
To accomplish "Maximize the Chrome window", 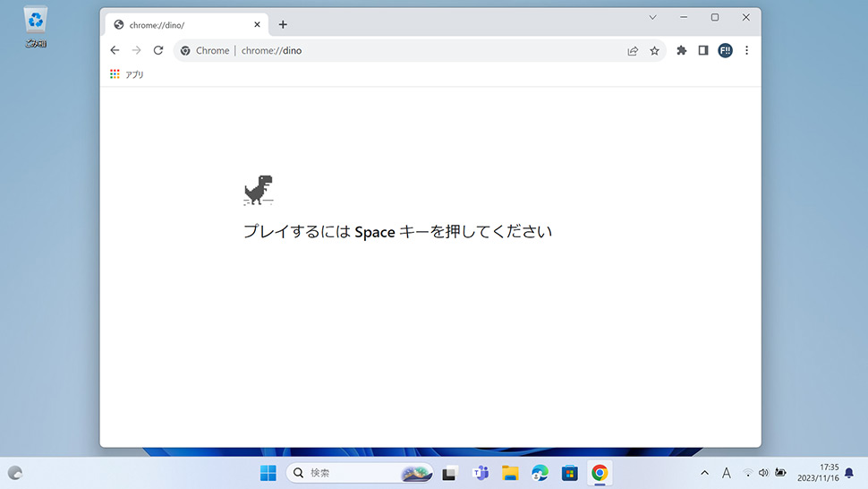I will click(x=715, y=17).
